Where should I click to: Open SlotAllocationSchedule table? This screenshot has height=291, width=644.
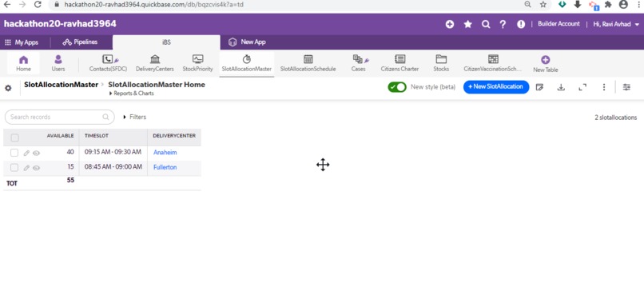click(x=308, y=63)
